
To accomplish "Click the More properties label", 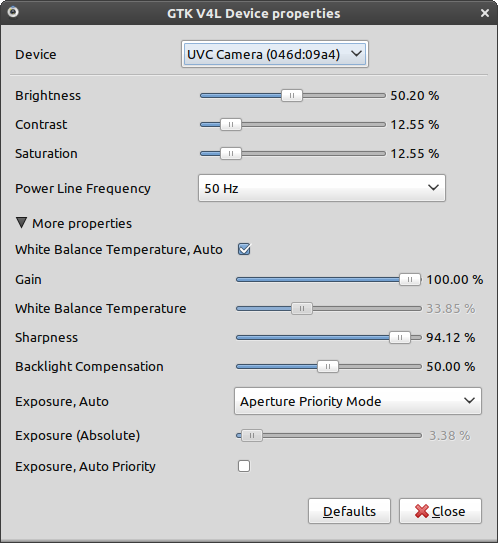I will click(x=82, y=223).
